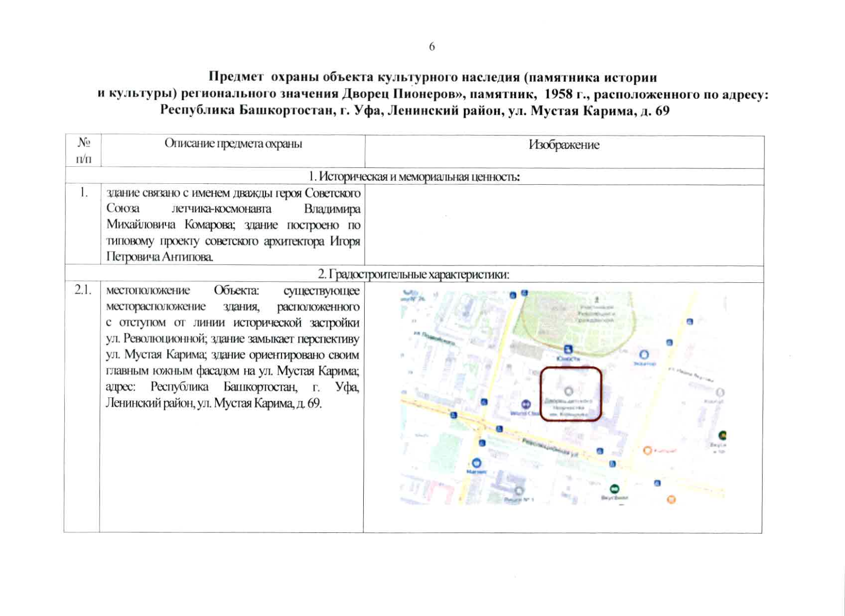
Task: Click the blue stop icon below ВкусВилл
Action: (657, 483)
